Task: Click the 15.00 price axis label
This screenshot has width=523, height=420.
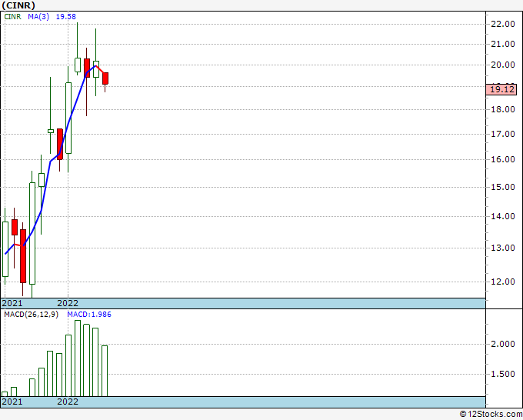Action: [503, 187]
